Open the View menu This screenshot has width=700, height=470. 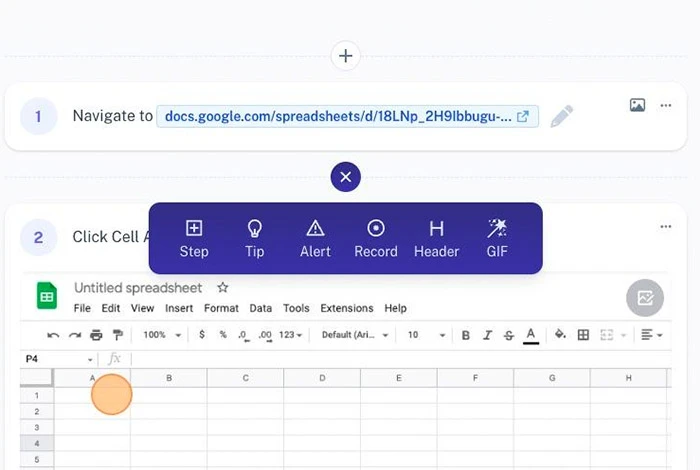[142, 308]
